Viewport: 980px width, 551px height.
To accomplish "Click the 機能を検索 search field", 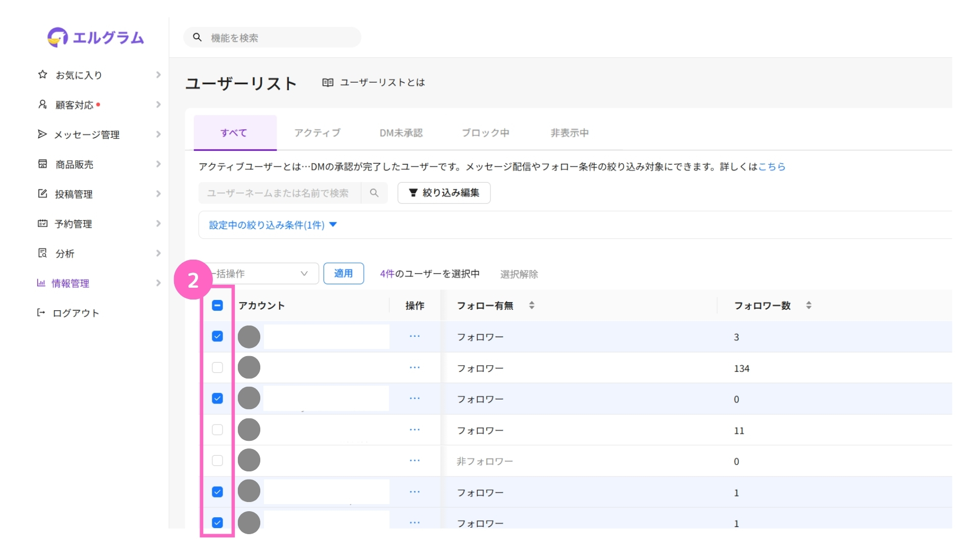I will [281, 38].
